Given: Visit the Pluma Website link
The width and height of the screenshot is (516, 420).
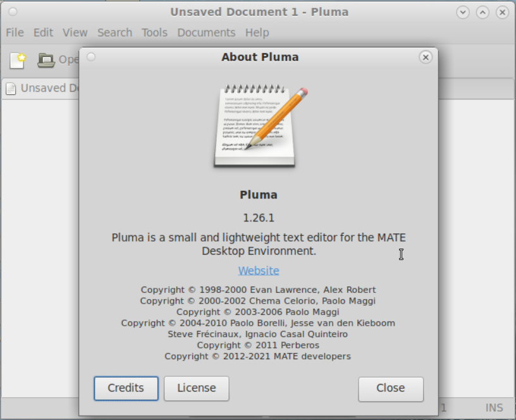Looking at the screenshot, I should pyautogui.click(x=259, y=270).
